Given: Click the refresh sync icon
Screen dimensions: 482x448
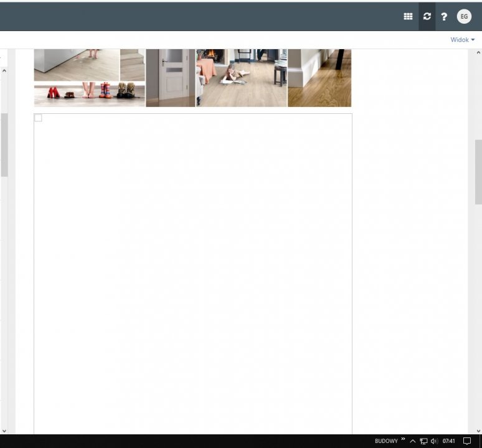Looking at the screenshot, I should click(427, 16).
